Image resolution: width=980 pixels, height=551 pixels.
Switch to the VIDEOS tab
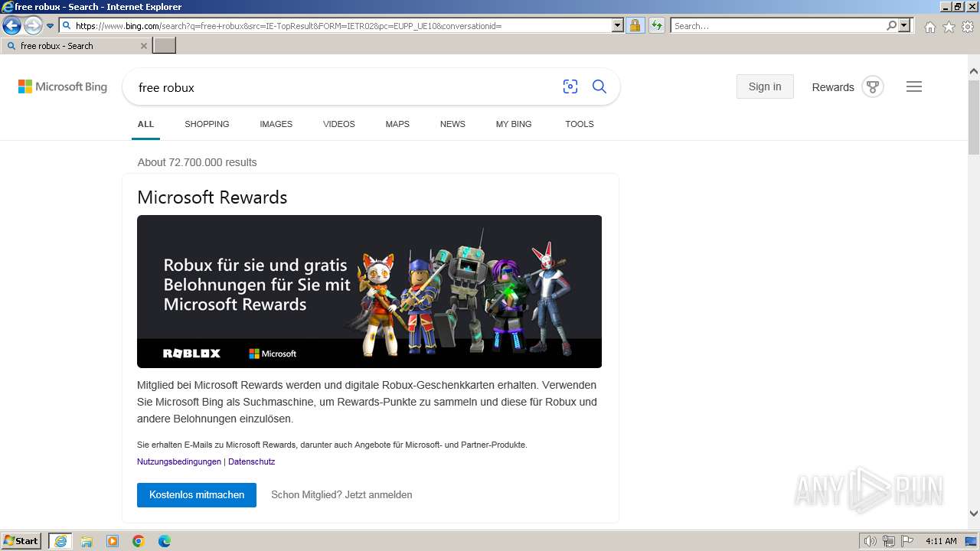click(339, 124)
